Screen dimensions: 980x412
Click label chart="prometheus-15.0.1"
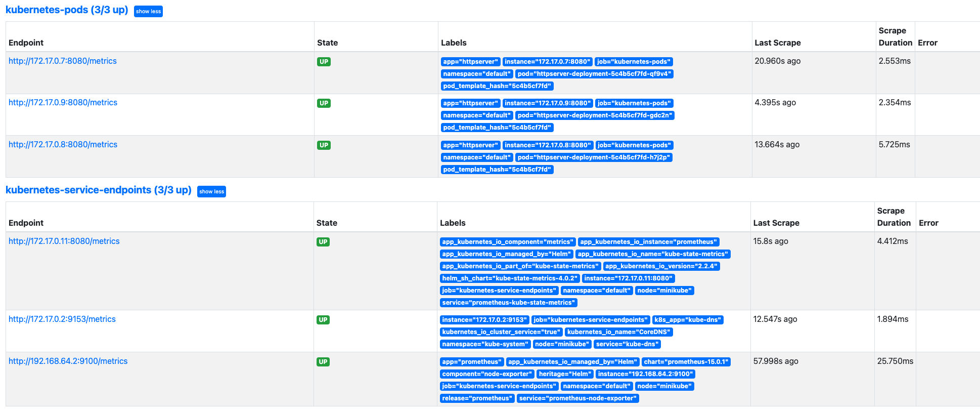(x=686, y=362)
